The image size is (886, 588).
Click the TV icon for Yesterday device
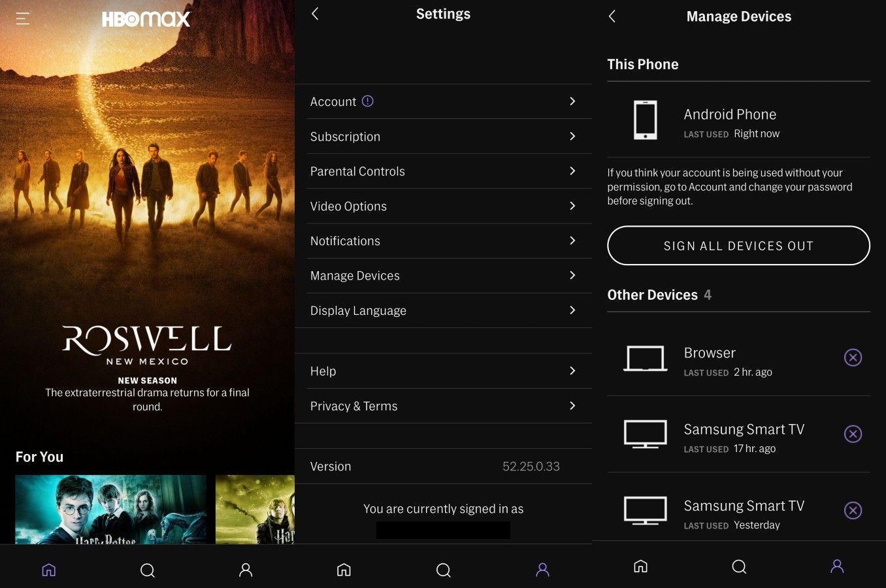[646, 511]
